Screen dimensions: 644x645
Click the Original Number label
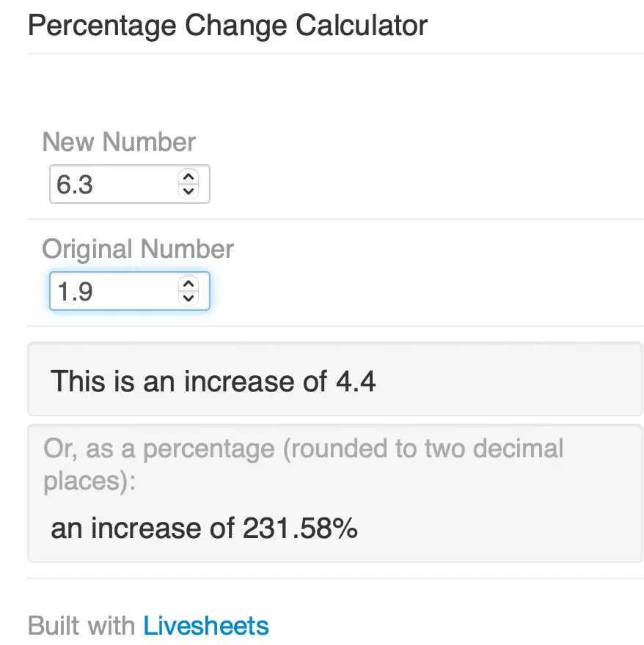[x=138, y=249]
